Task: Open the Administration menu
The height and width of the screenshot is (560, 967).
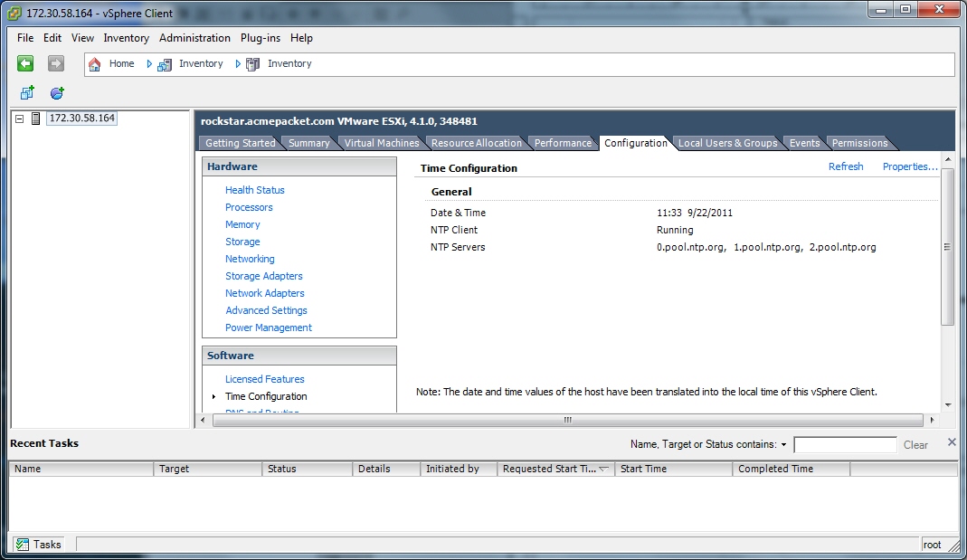Action: (x=194, y=38)
